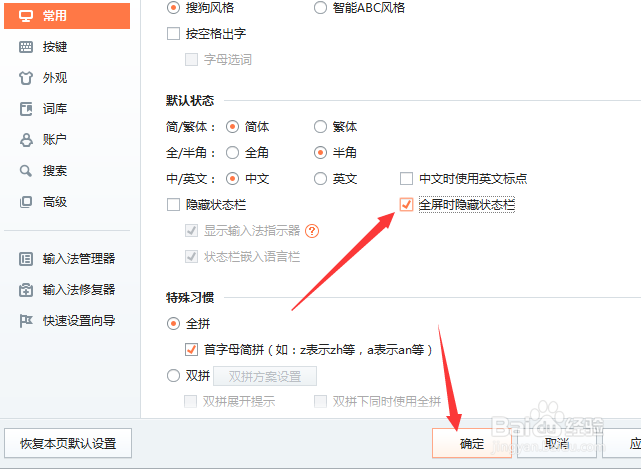The image size is (641, 469).
Task: Click the orange help question mark icon
Action: click(x=312, y=231)
